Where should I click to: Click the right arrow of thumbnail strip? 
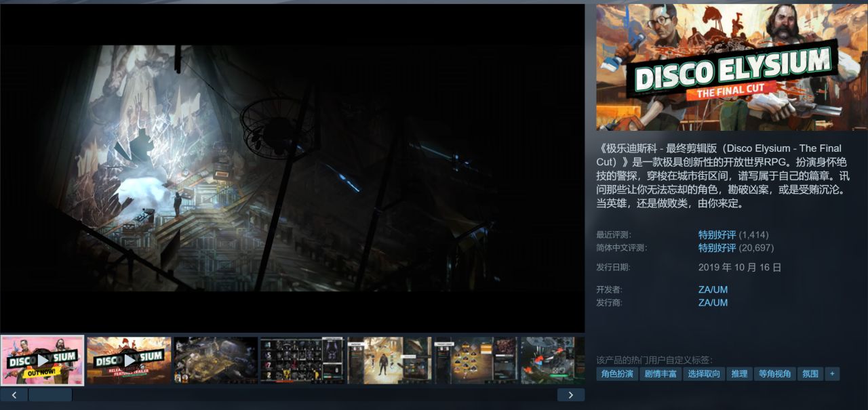(571, 395)
